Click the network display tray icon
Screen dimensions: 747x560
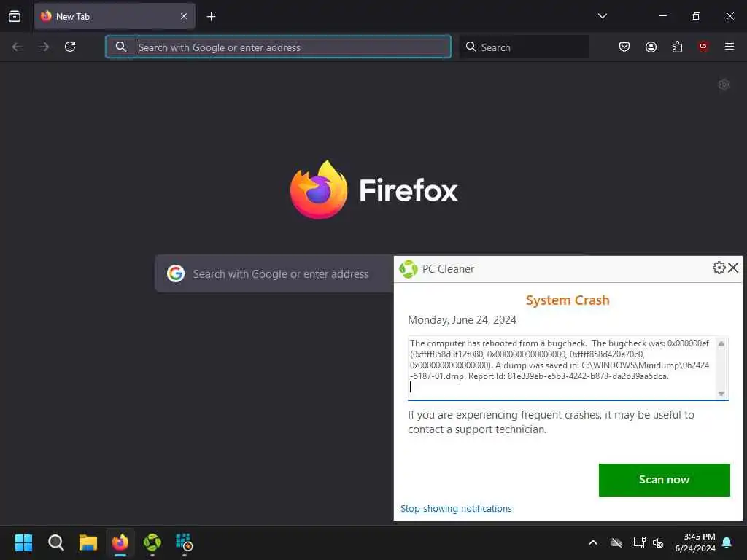[x=639, y=542]
